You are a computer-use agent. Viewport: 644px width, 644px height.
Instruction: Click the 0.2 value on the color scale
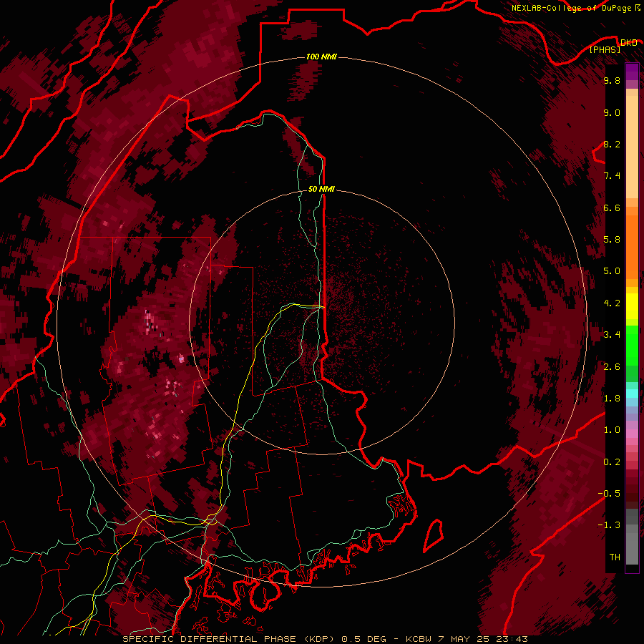point(612,462)
